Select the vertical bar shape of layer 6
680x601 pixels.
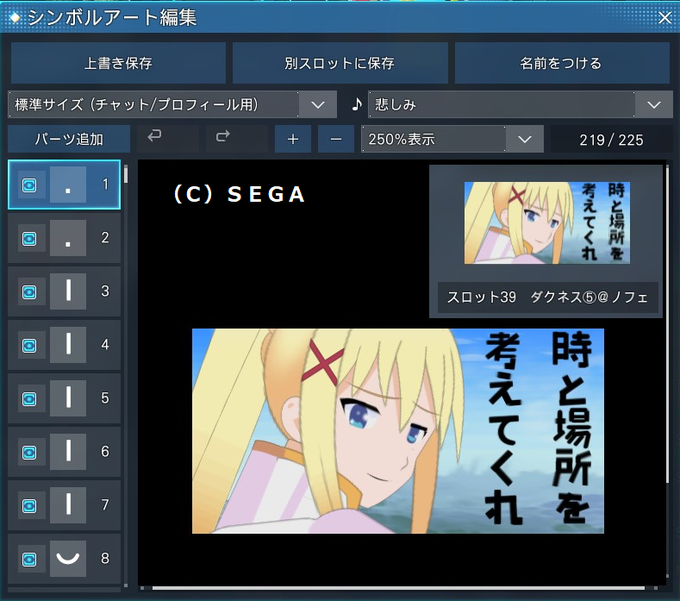click(x=68, y=452)
